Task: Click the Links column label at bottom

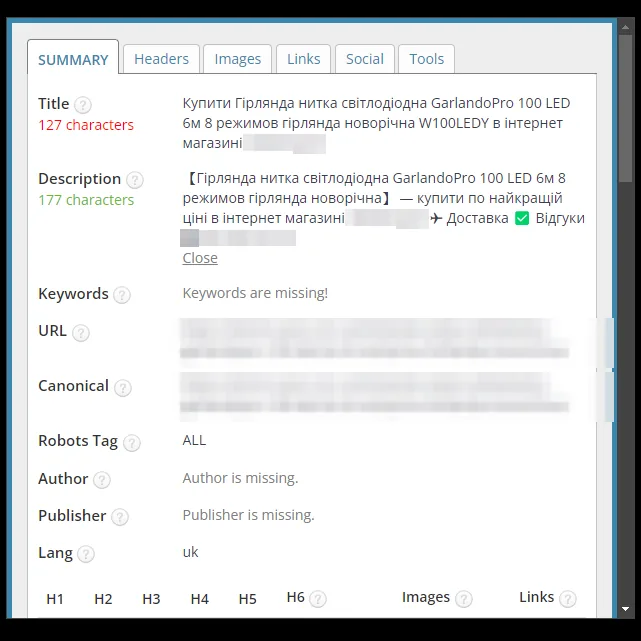Action: click(536, 597)
